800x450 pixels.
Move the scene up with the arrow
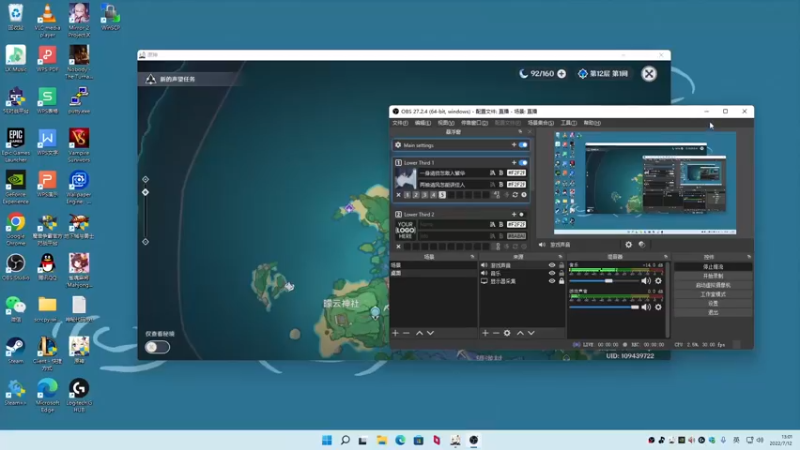tap(419, 333)
